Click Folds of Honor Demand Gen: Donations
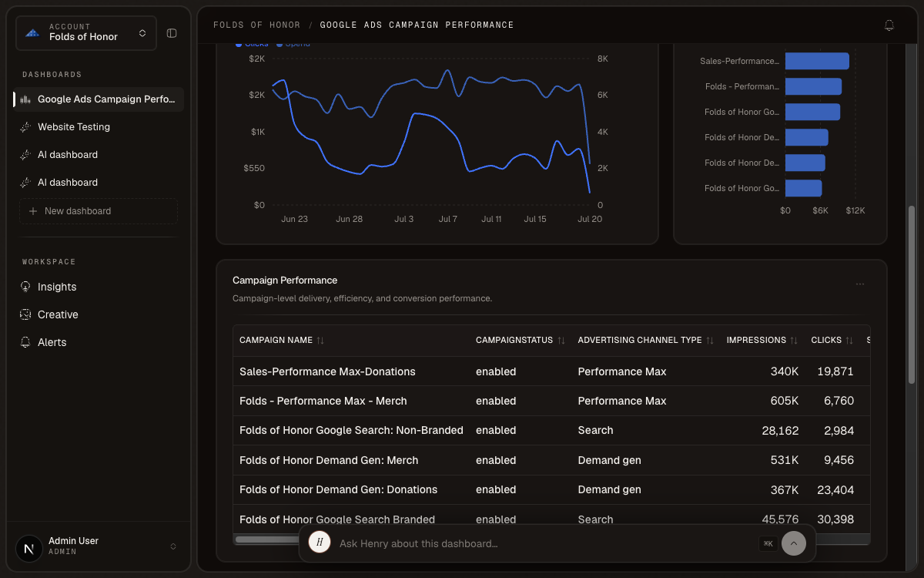This screenshot has height=578, width=924. point(338,489)
